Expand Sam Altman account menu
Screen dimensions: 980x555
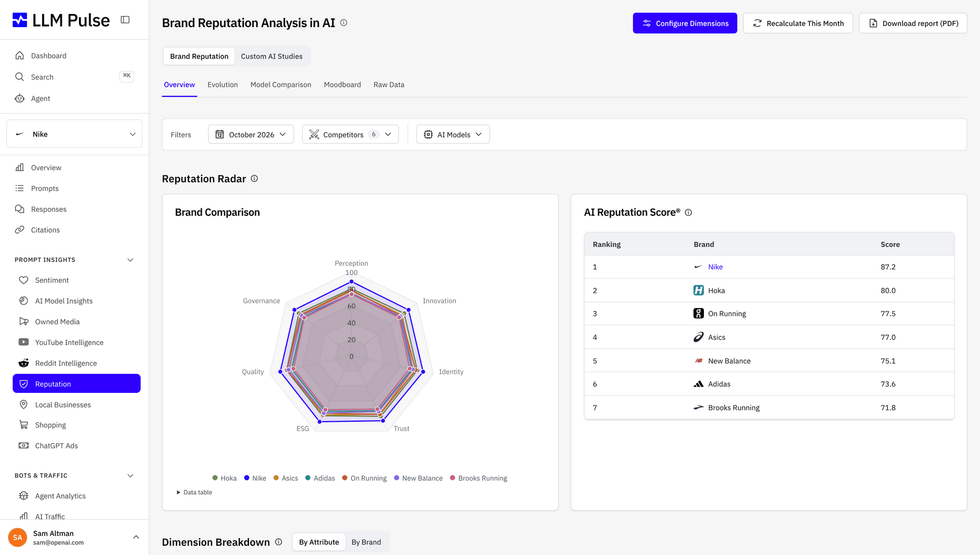click(74, 537)
